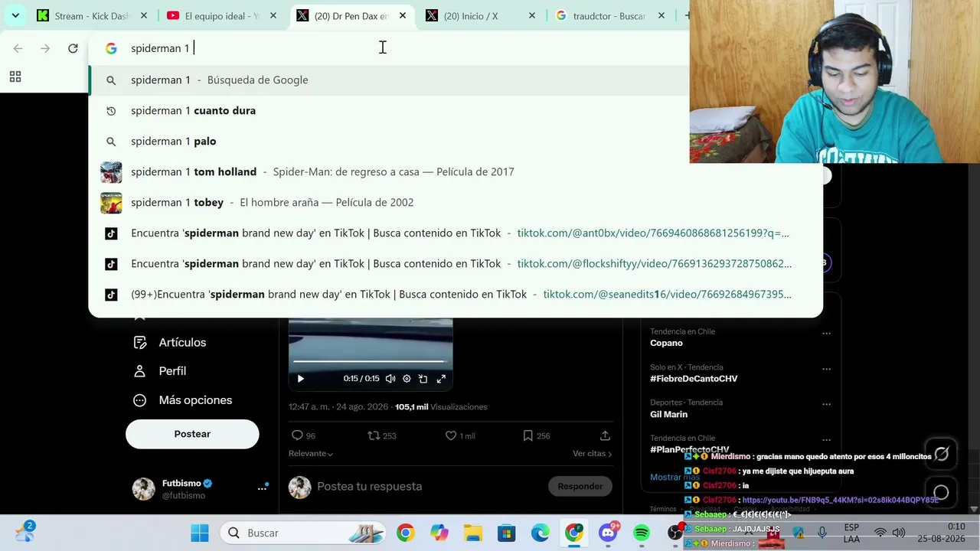Open Más opciones in the X sidebar
980x551 pixels.
(x=183, y=400)
